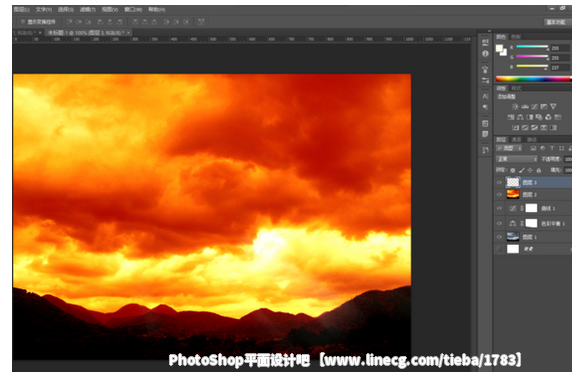Click the 曲线 1 curves adjustment icon
Image resolution: width=577 pixels, height=379 pixels.
513,209
